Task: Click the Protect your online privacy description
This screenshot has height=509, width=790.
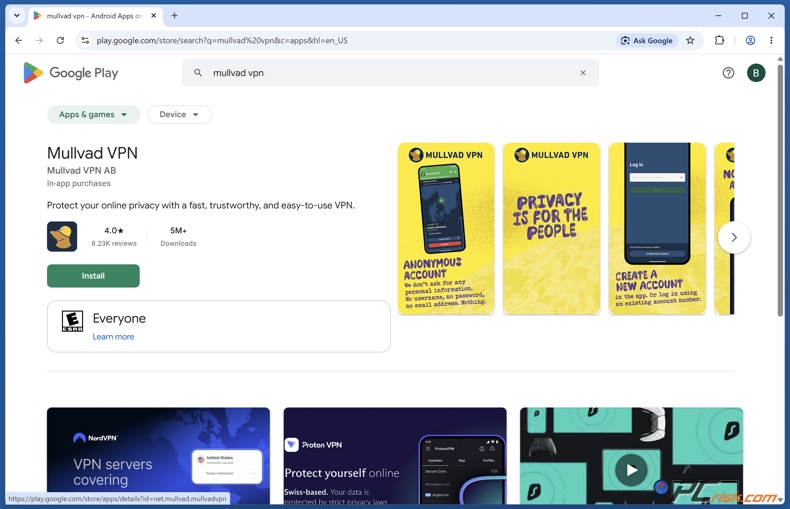Action: pyautogui.click(x=201, y=205)
